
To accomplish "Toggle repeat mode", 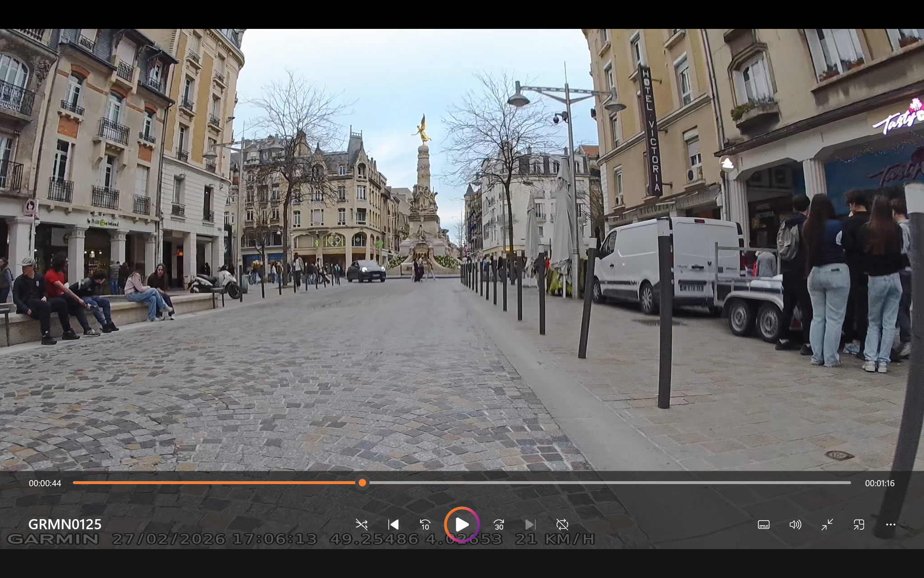I will click(562, 524).
